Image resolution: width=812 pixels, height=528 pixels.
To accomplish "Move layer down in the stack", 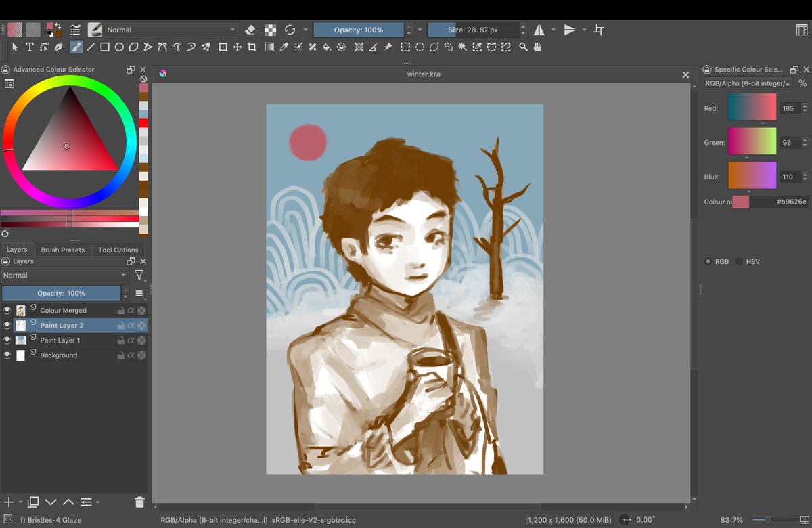I will click(51, 502).
